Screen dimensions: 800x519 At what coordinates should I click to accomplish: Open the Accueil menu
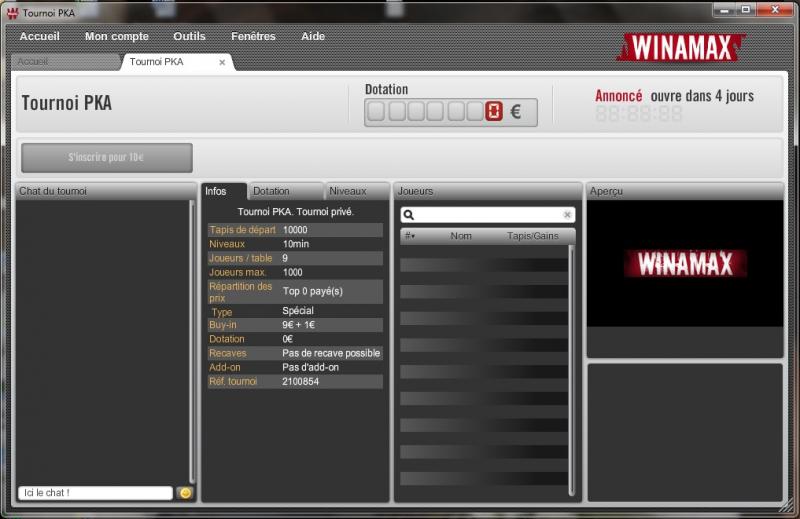point(40,36)
